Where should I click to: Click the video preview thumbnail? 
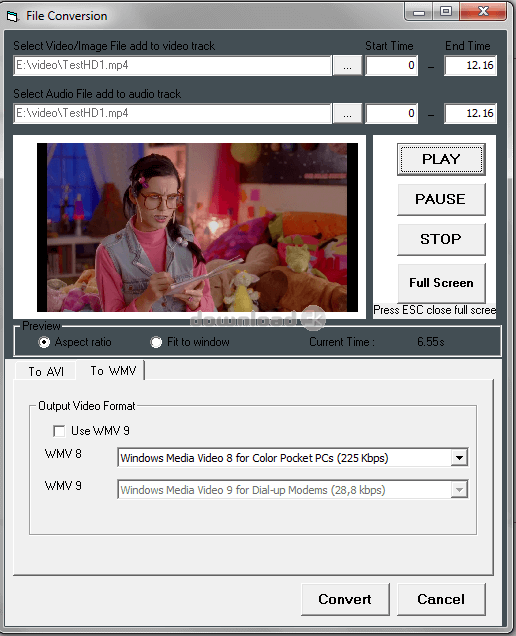point(197,227)
